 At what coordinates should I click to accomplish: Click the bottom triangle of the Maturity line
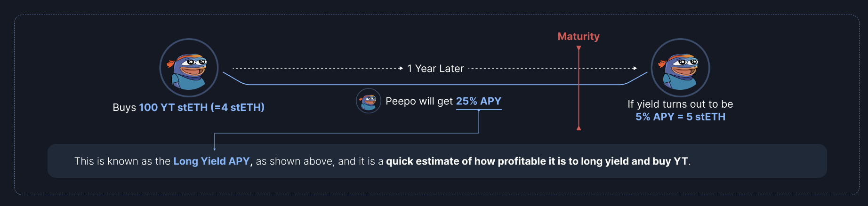click(x=579, y=127)
